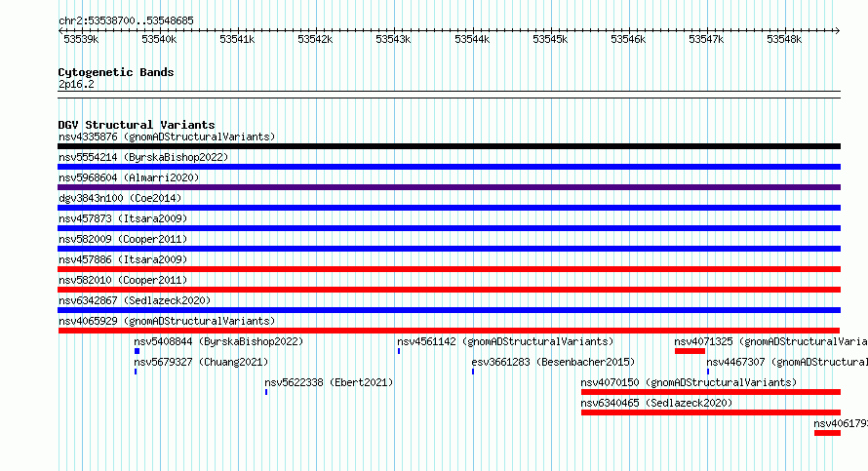Click the left arrowhead of the ruler
Image resolution: width=868 pixels, height=471 pixels.
[x=60, y=30]
